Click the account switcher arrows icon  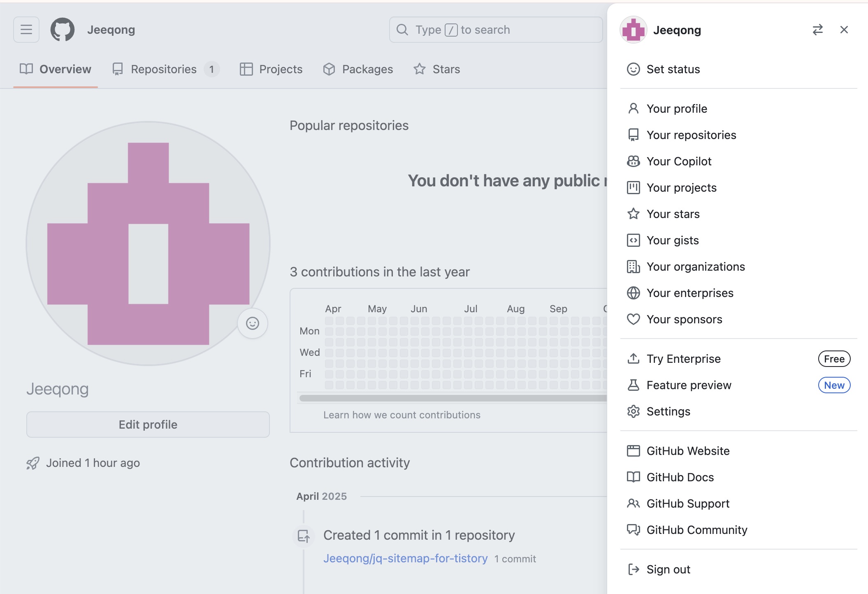817,30
